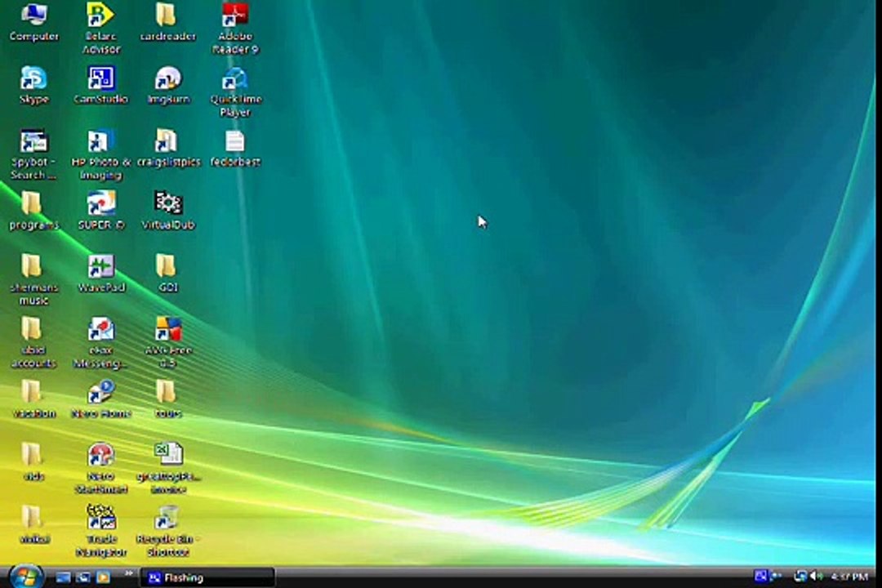Open QuickTime Player shortcut
Screen dimensions: 882x588
tap(235, 92)
